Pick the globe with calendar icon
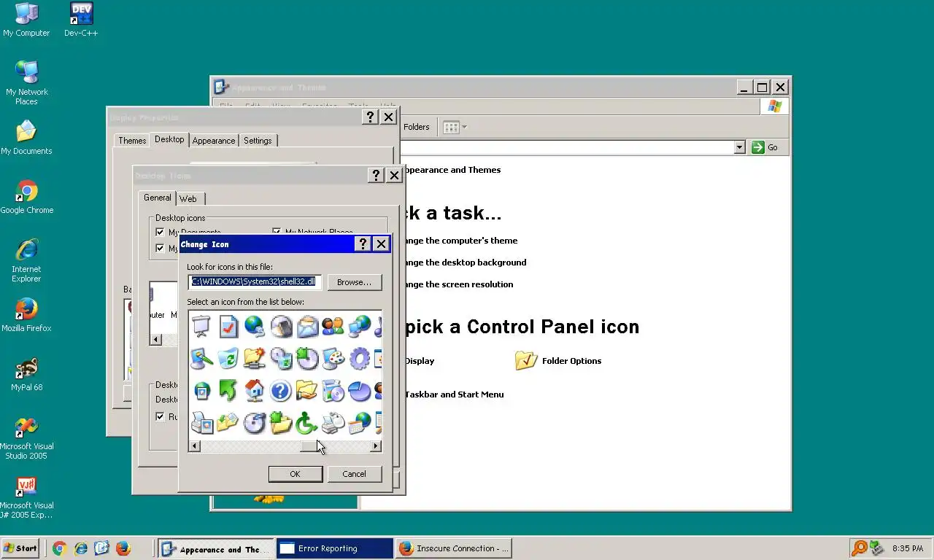The width and height of the screenshot is (934, 560). (x=359, y=422)
